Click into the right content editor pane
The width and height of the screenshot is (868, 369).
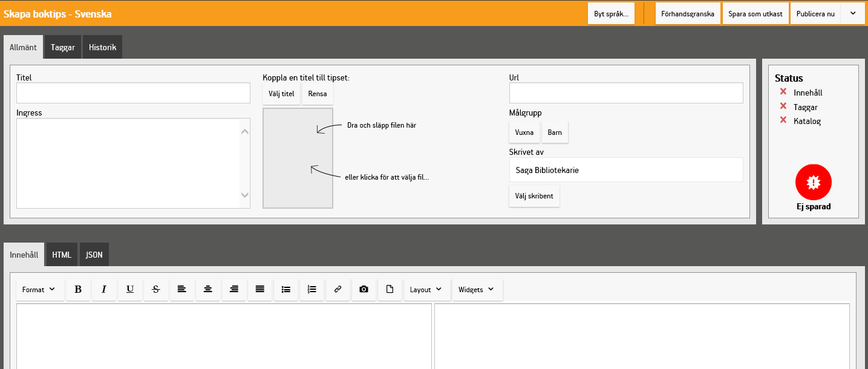[x=642, y=336]
